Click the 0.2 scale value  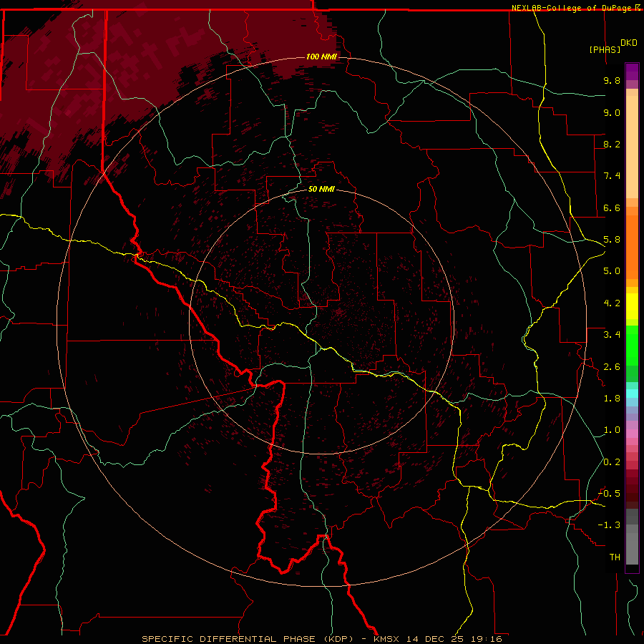(x=612, y=462)
